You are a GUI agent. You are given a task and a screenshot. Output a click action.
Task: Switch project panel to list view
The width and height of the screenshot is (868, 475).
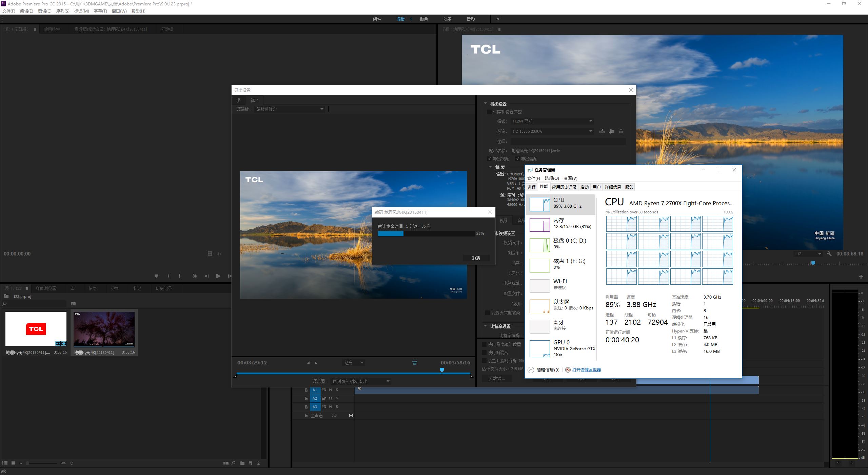click(4, 463)
